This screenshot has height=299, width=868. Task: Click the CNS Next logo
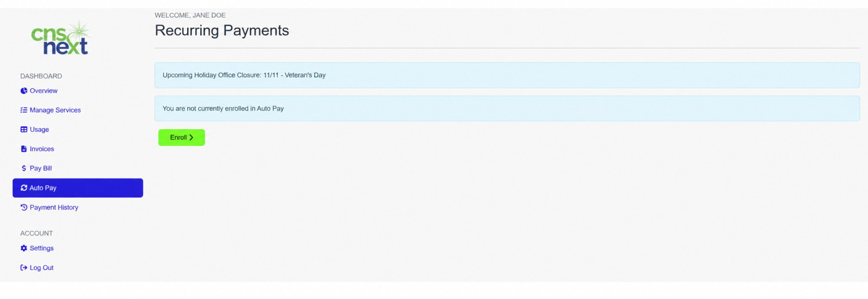point(60,38)
